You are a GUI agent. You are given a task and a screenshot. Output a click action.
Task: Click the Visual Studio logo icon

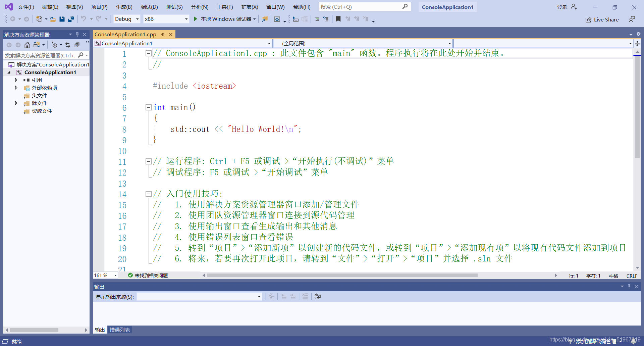[x=9, y=7]
